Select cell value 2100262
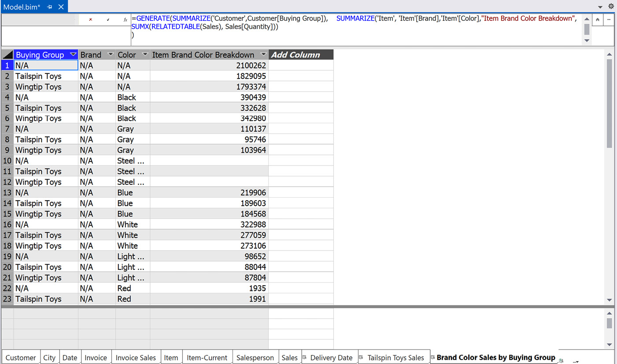 click(x=209, y=65)
